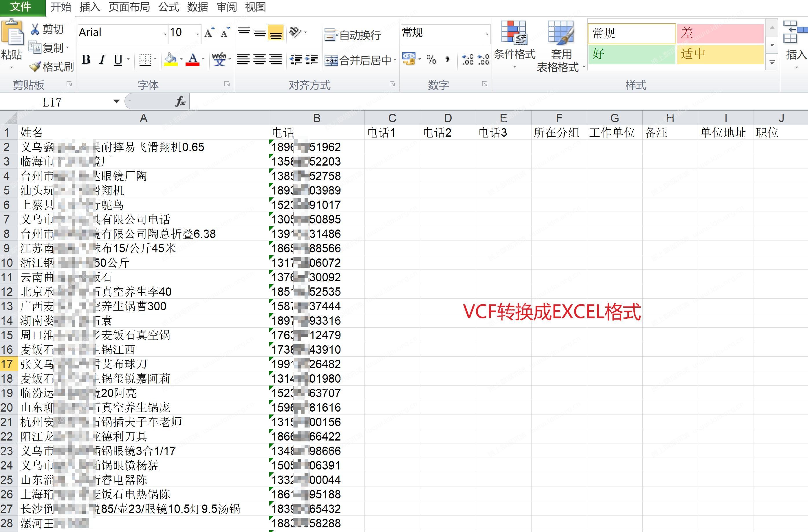Apply yellow fill color bucket
808x532 pixels.
click(171, 59)
